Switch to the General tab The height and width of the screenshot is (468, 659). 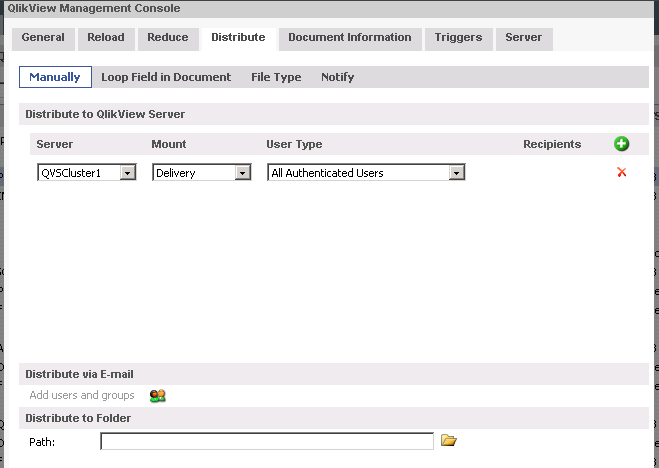point(43,37)
